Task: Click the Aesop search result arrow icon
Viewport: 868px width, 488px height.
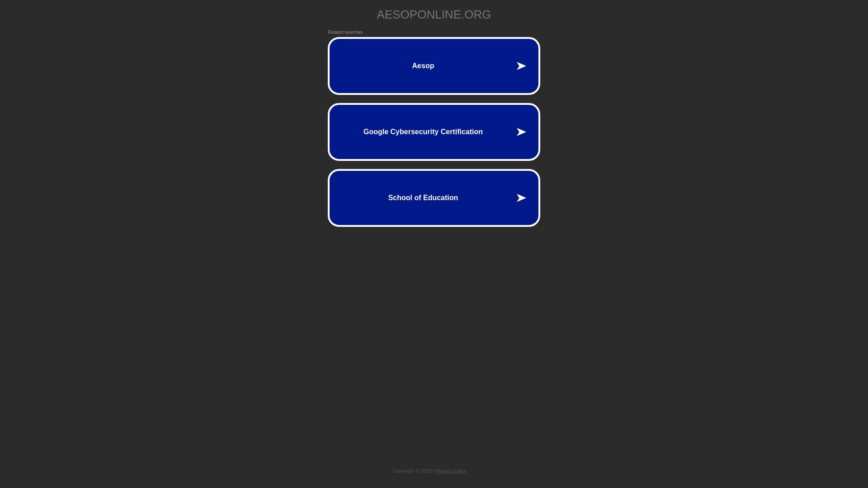Action: point(520,66)
